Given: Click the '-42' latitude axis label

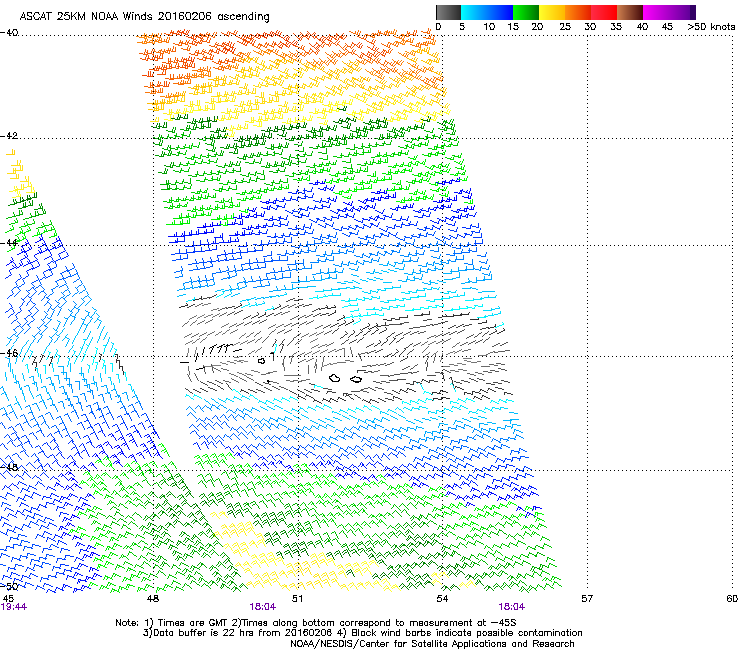Looking at the screenshot, I should [9, 136].
